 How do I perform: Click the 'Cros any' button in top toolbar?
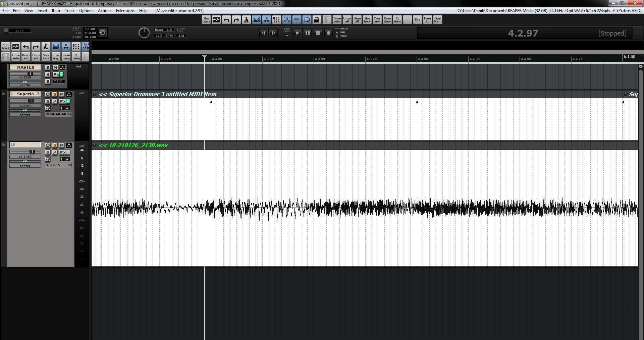pos(377,20)
